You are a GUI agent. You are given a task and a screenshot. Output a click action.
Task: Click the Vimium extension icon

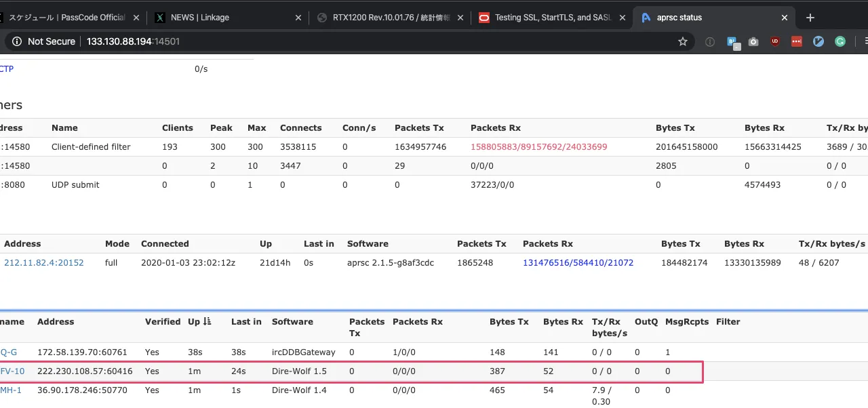(x=818, y=41)
